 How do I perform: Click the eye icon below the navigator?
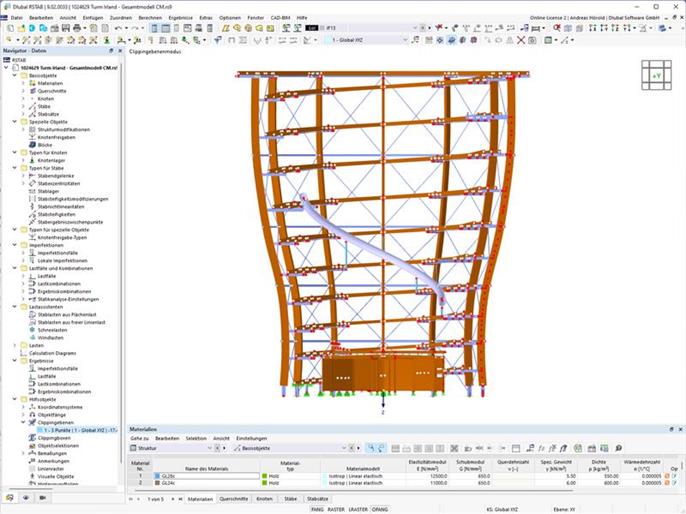coord(26,498)
